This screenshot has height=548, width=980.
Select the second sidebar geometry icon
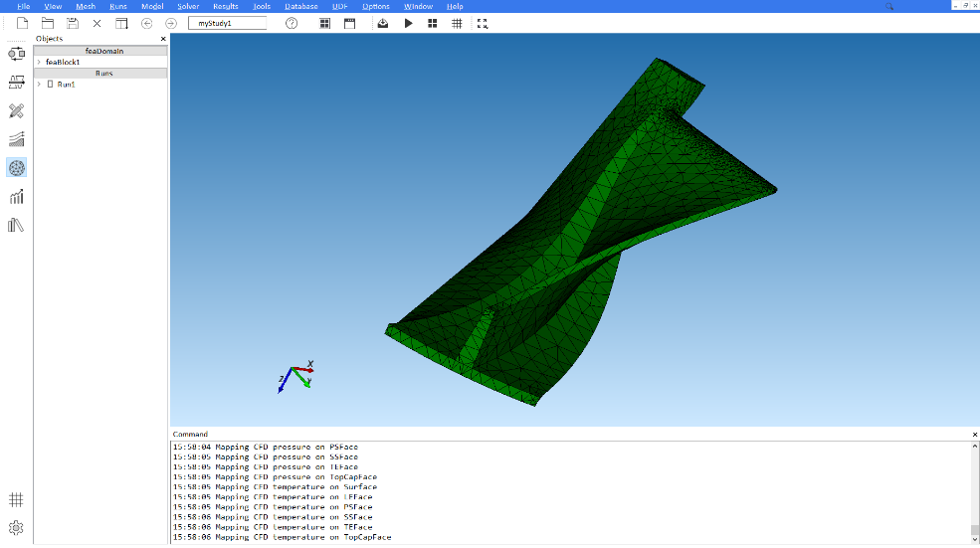tap(16, 82)
